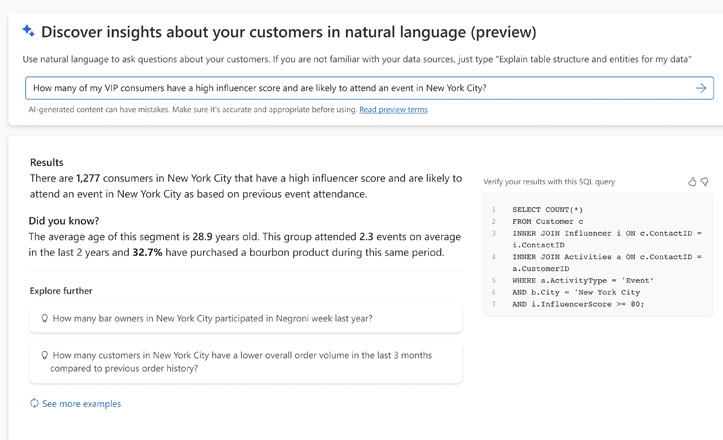This screenshot has width=723, height=440.
Task: Click the 'Explore further' heading
Action: click(62, 291)
